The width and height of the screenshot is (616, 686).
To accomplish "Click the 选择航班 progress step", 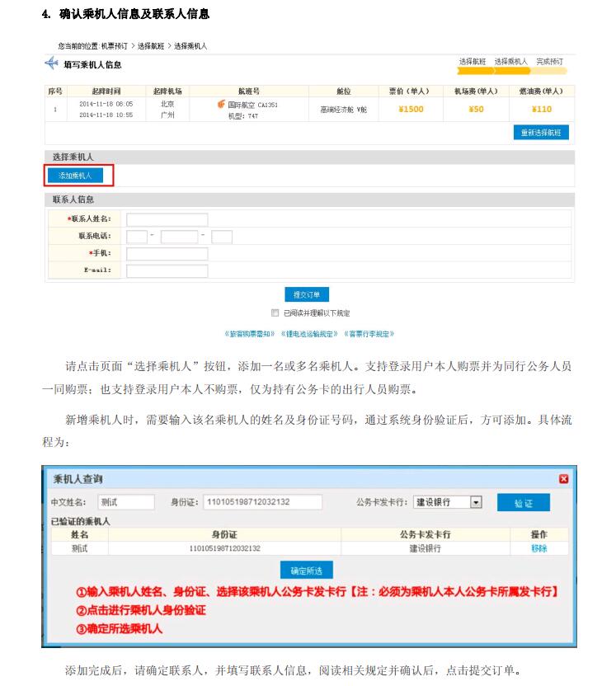I will click(x=472, y=62).
